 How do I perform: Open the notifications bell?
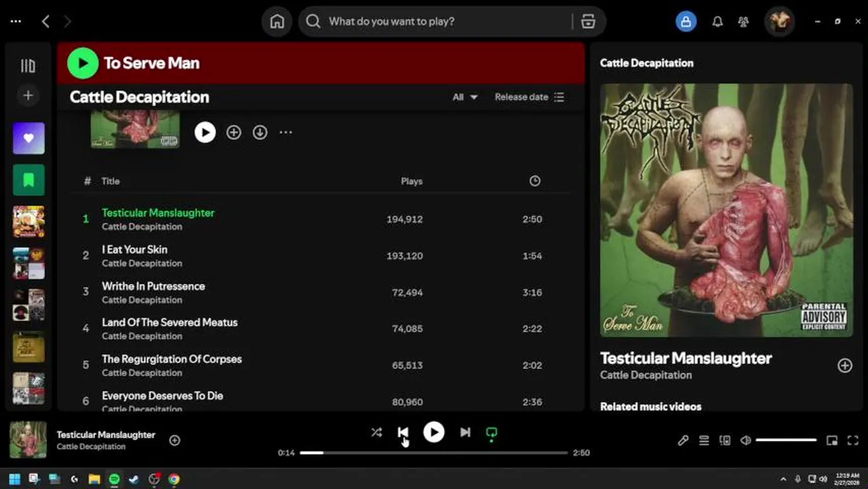coord(717,22)
